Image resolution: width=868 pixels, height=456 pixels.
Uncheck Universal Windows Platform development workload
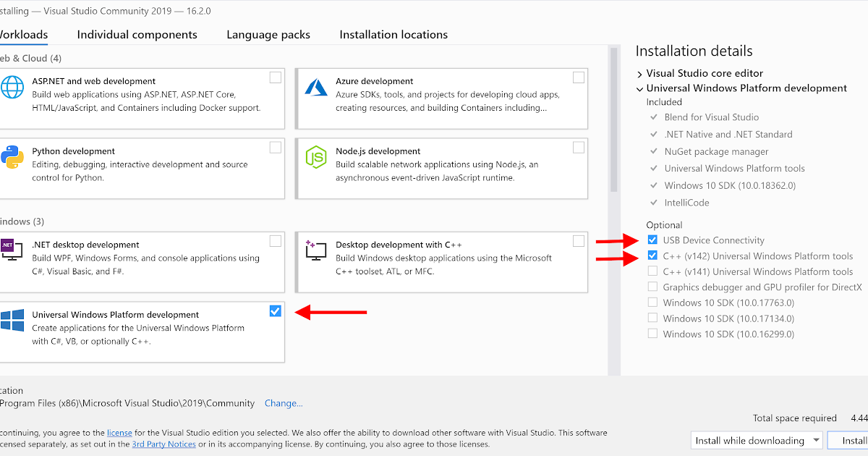tap(276, 311)
